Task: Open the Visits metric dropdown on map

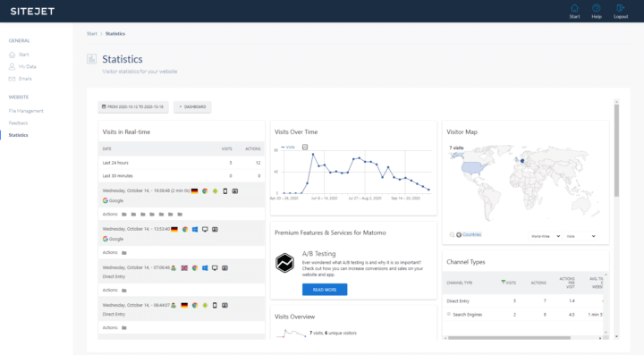Action: 580,236
